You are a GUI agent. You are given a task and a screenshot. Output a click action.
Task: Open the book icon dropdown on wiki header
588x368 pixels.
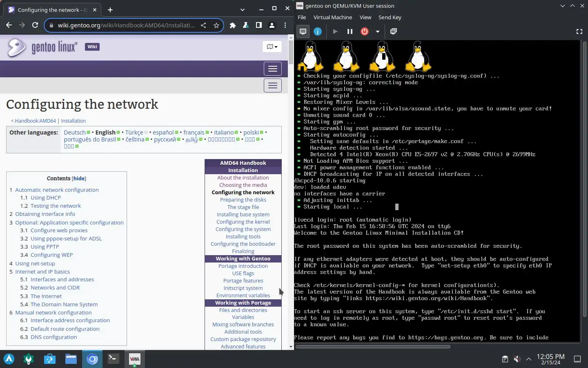point(272,47)
